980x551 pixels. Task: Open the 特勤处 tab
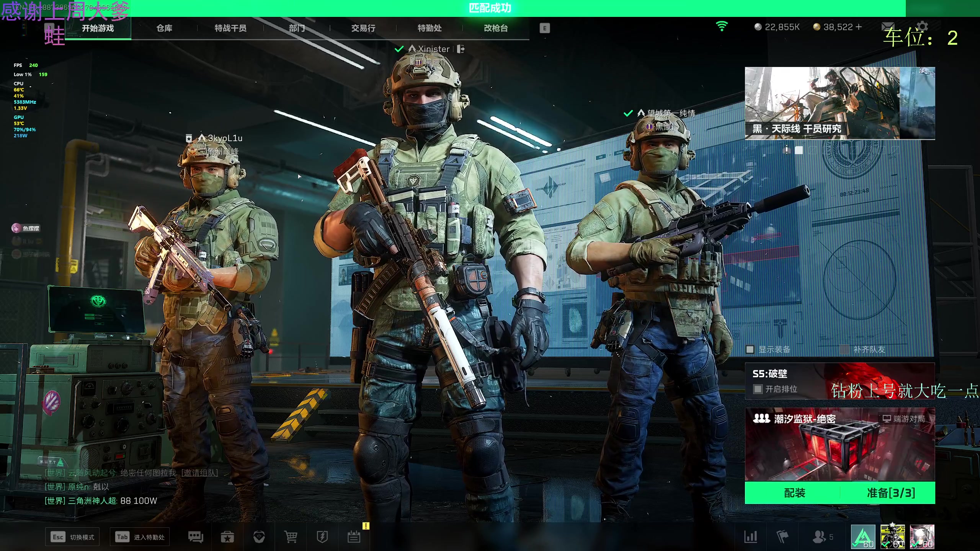pyautogui.click(x=430, y=28)
